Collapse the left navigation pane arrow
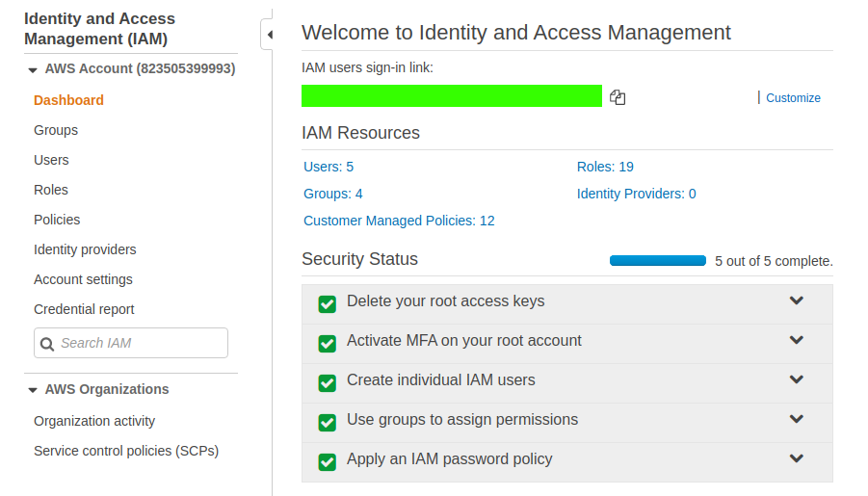Image resolution: width=868 pixels, height=496 pixels. pos(269,35)
